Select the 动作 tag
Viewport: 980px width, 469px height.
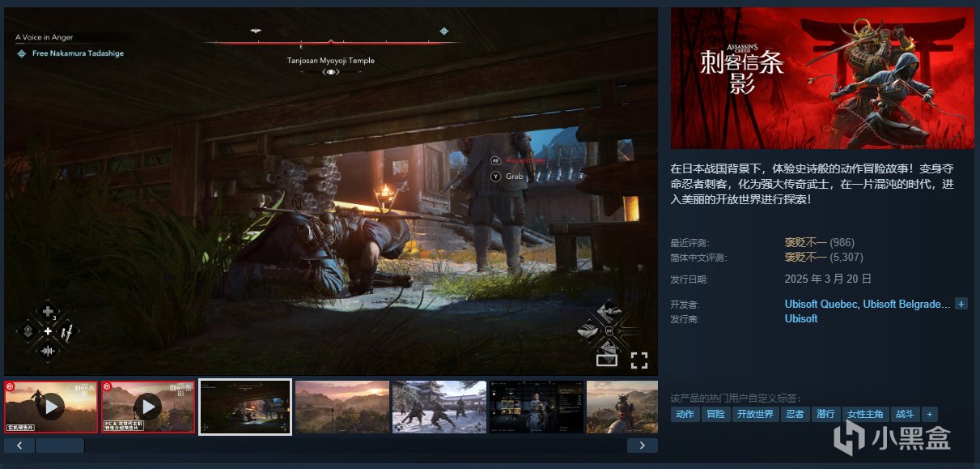(685, 414)
